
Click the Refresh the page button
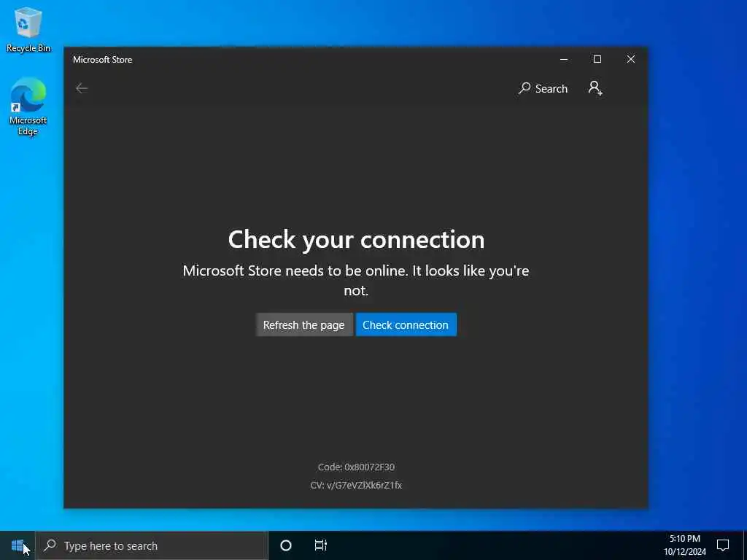pyautogui.click(x=304, y=324)
